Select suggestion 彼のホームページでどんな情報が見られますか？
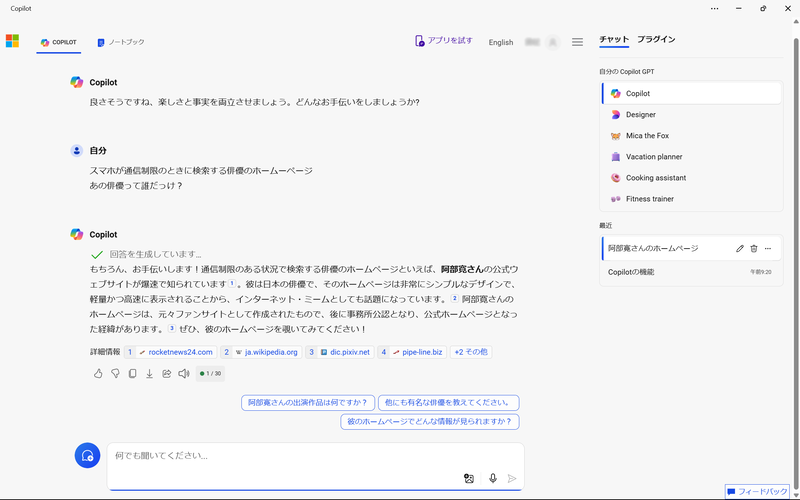 (x=430, y=421)
